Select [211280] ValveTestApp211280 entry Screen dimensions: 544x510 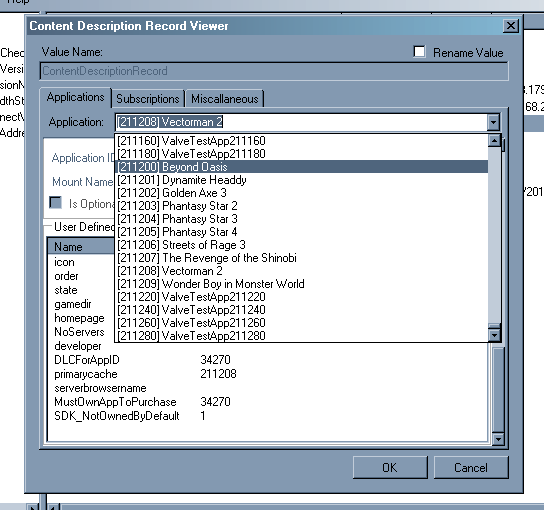[301, 335]
